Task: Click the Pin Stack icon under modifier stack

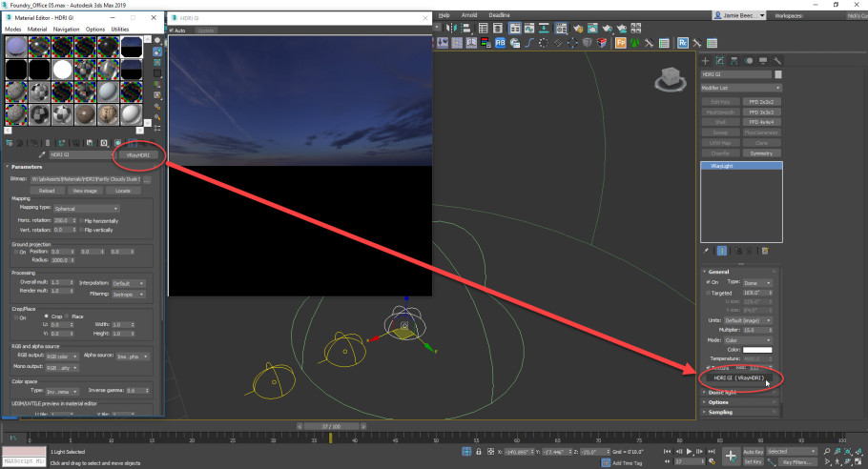Action: 706,251
